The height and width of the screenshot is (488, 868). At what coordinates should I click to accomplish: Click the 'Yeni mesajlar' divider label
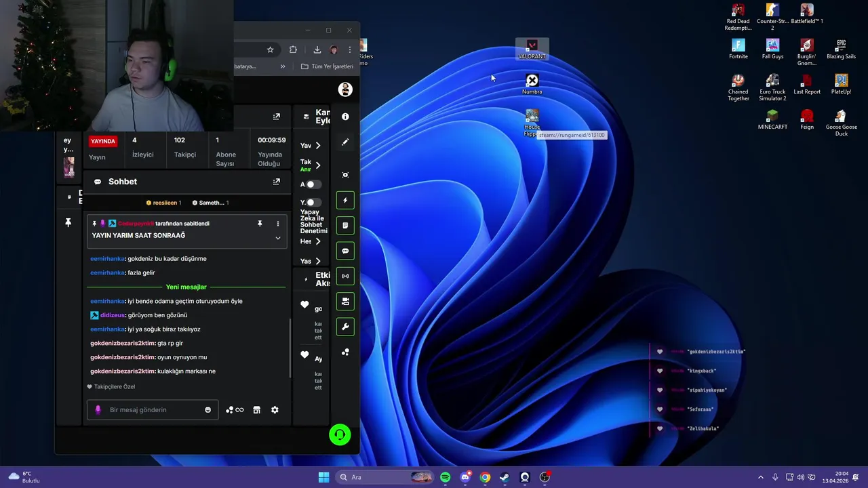click(186, 287)
